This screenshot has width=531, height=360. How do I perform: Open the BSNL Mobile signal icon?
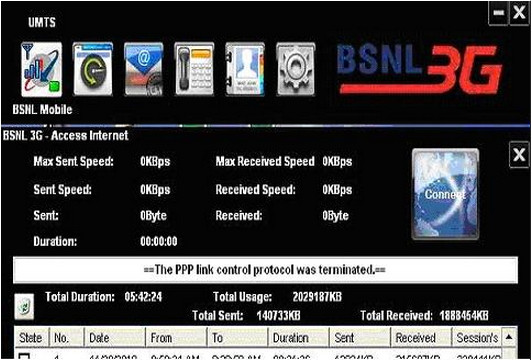42,69
